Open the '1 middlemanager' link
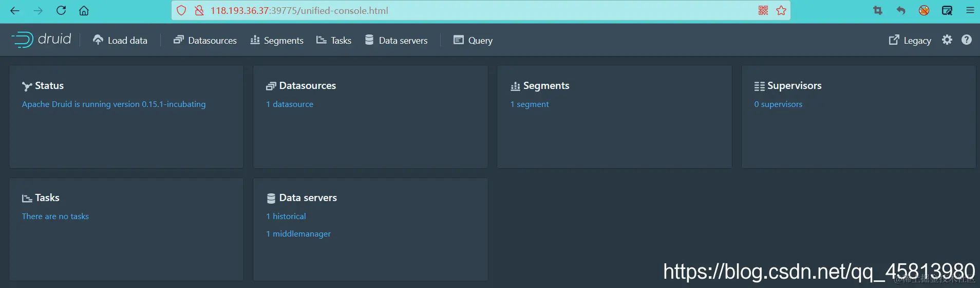Viewport: 980px width, 288px height. [298, 233]
